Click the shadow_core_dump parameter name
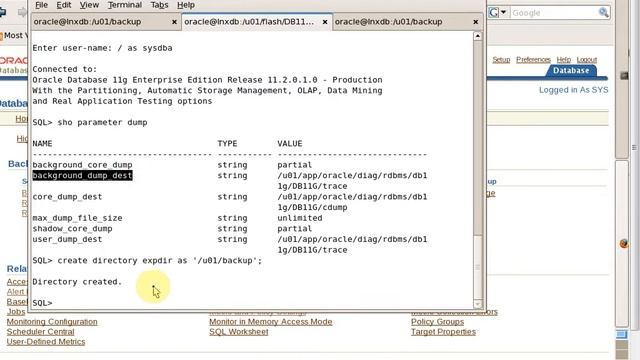Viewport: 640px width, 360px height. point(72,229)
